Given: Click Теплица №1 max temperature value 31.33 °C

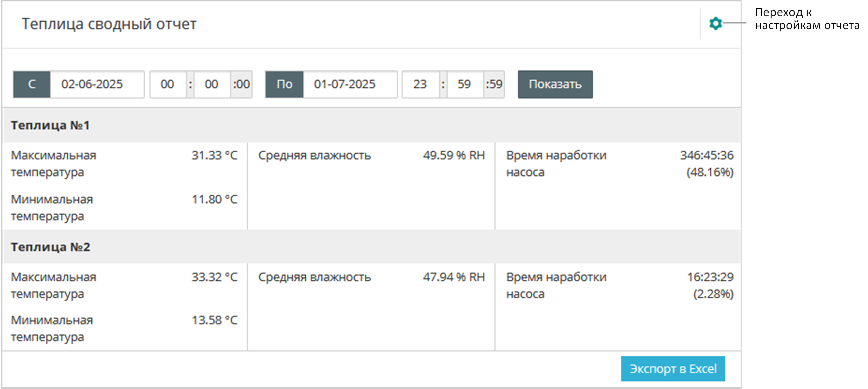Looking at the screenshot, I should click(215, 155).
